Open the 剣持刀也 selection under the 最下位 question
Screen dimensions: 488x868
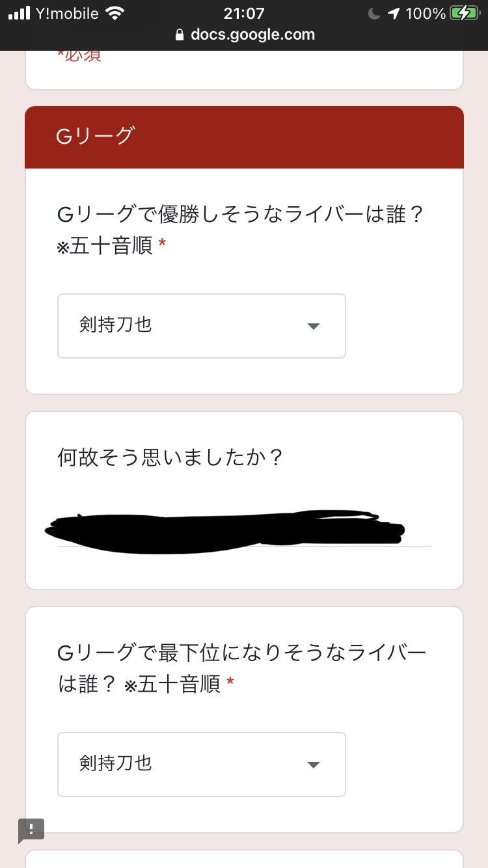tap(116, 764)
